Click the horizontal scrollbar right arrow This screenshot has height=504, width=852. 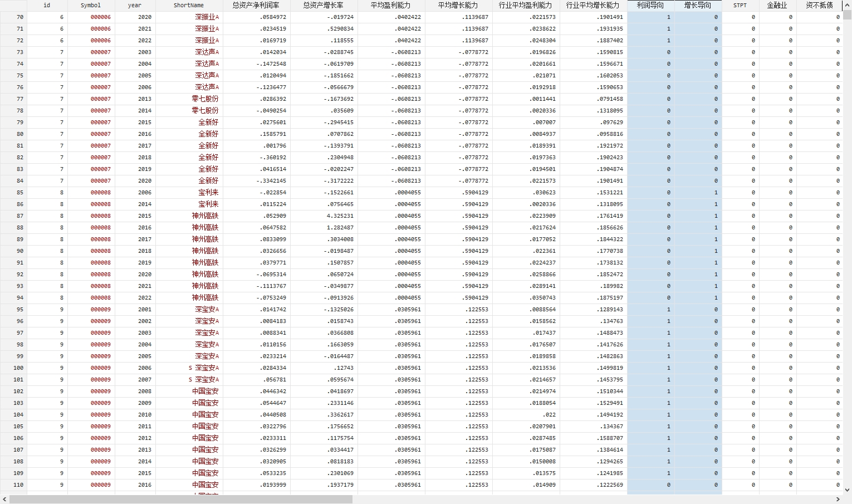pyautogui.click(x=839, y=499)
